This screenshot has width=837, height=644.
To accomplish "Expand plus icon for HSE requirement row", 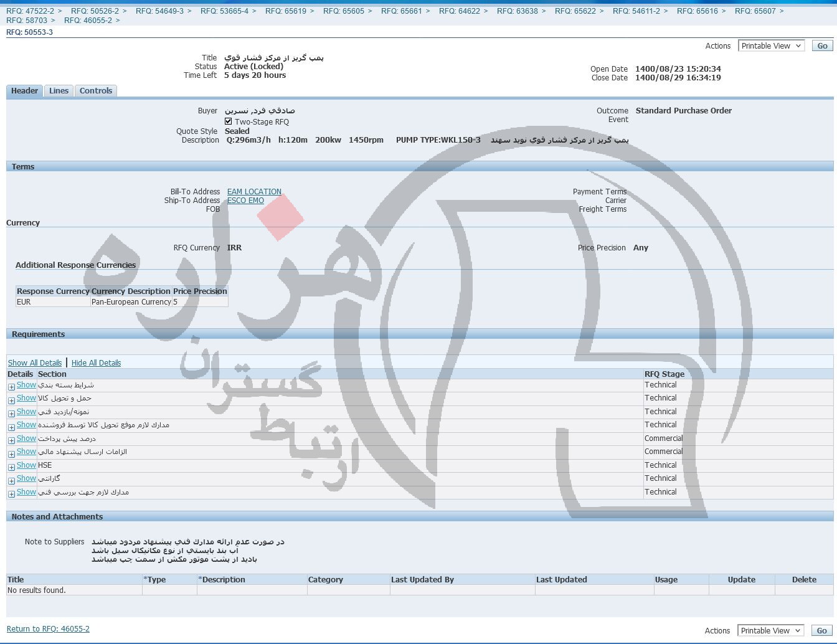I will [11, 467].
